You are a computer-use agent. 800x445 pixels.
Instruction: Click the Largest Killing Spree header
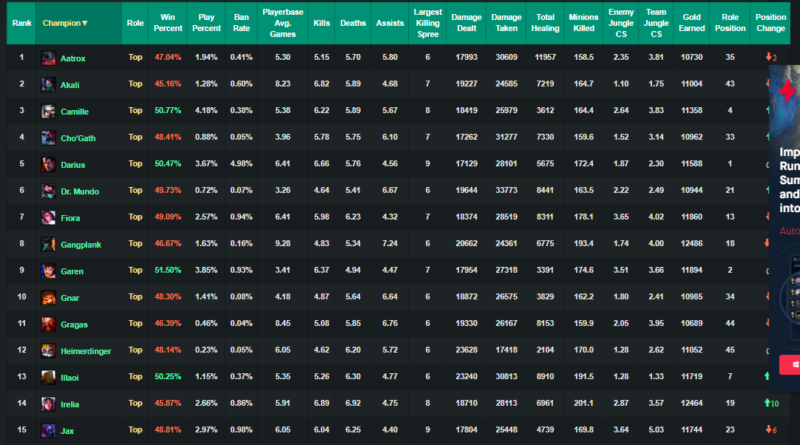(427, 22)
